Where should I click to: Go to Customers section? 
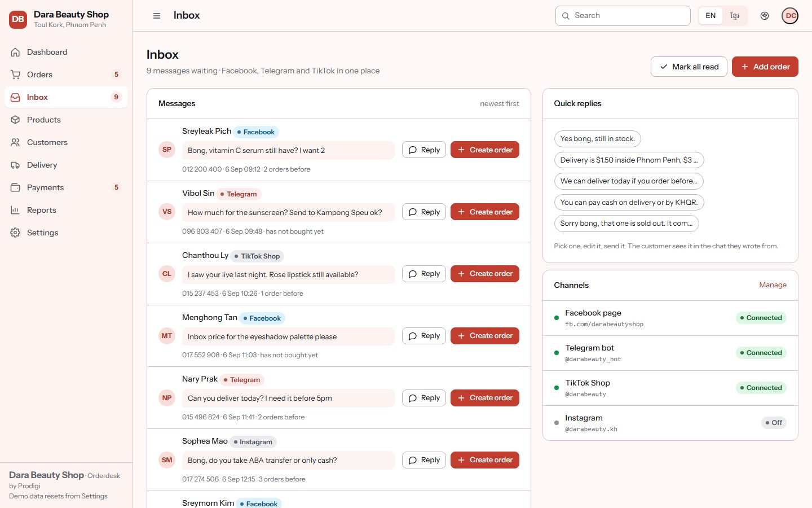(66, 142)
